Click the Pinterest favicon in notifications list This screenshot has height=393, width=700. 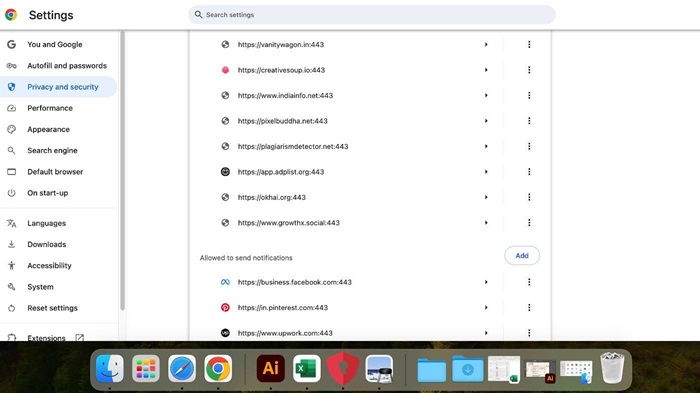pos(225,307)
